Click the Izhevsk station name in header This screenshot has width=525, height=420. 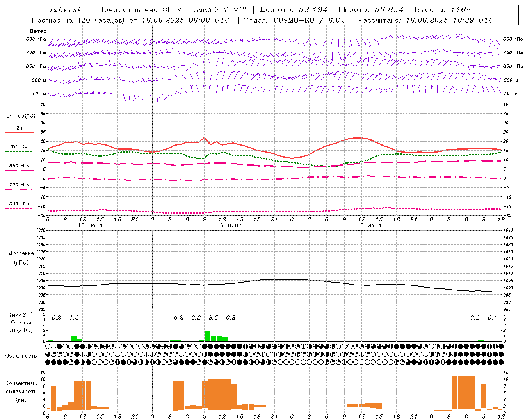66,10
